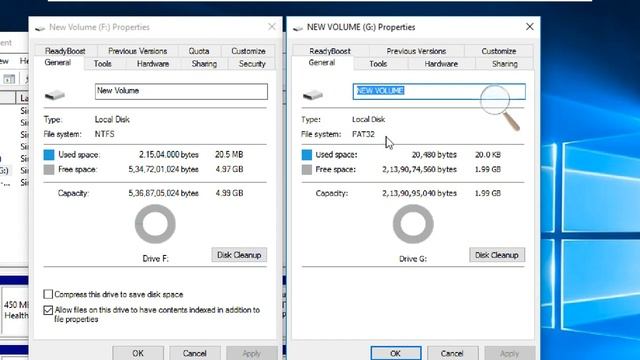The image size is (640, 360).
Task: Switch to Quota tab in F: Properties
Action: coord(199,51)
